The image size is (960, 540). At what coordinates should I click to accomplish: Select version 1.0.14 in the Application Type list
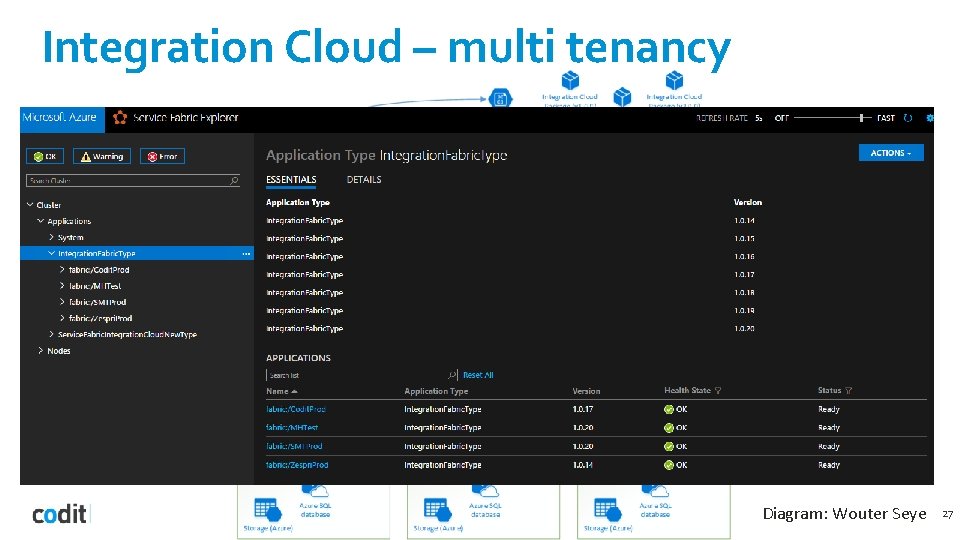click(744, 220)
